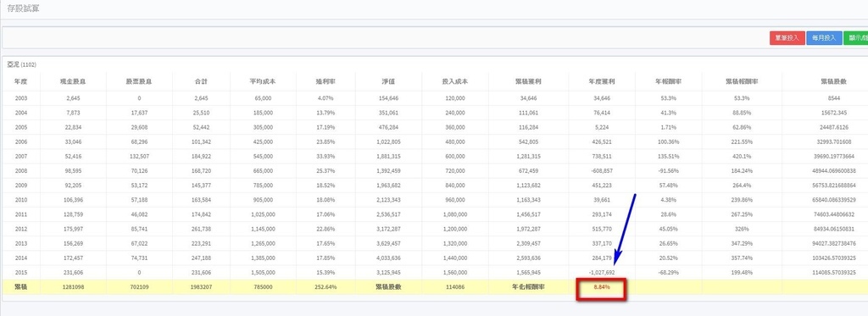
Task: Click the 8544 cumulative shares cell
Action: pos(834,98)
